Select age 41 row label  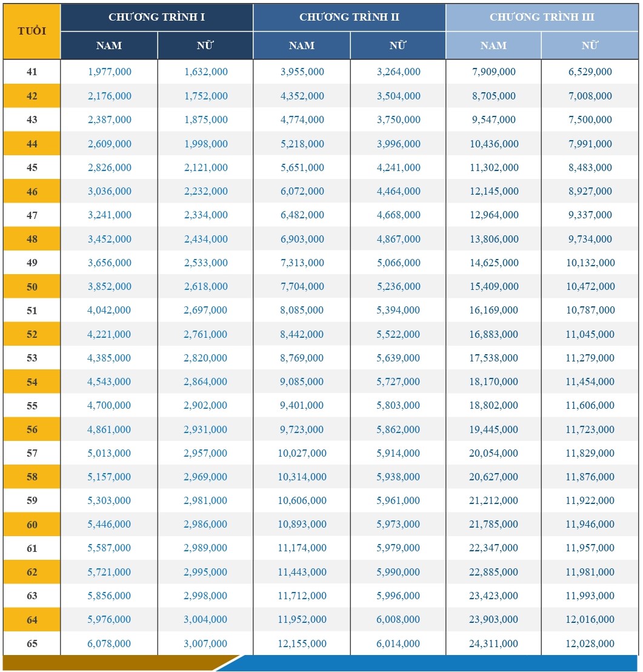(32, 72)
